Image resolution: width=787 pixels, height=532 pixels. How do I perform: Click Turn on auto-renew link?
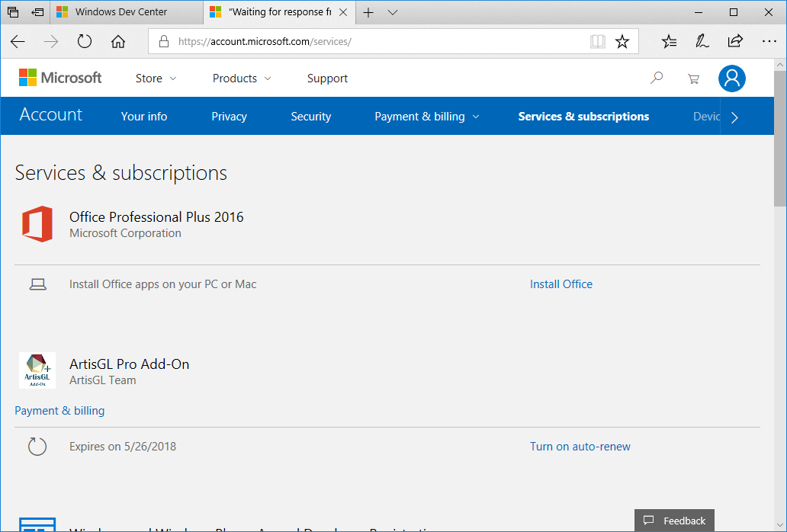click(580, 447)
